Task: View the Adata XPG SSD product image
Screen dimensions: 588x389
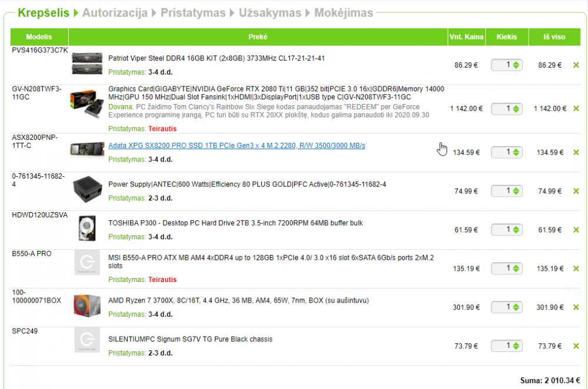Action: click(87, 149)
